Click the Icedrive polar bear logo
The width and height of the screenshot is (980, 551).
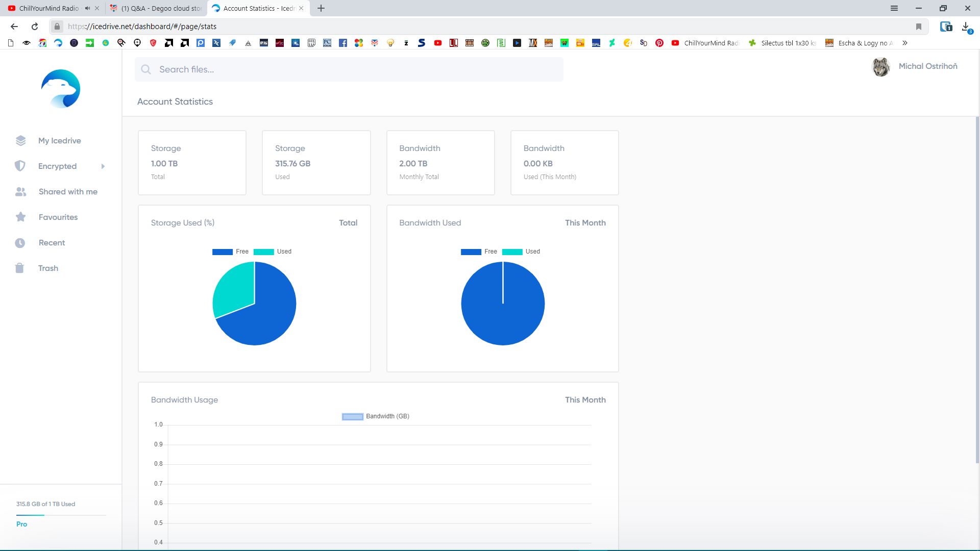61,89
